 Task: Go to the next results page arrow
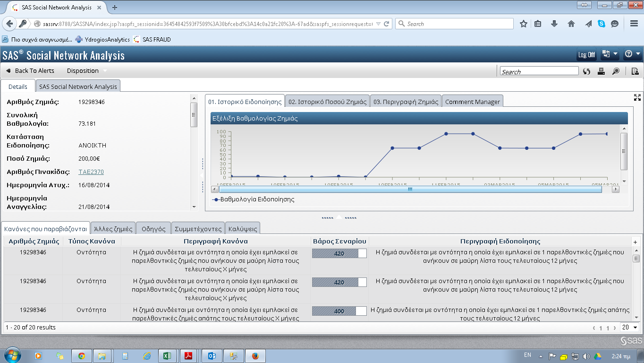click(x=615, y=328)
